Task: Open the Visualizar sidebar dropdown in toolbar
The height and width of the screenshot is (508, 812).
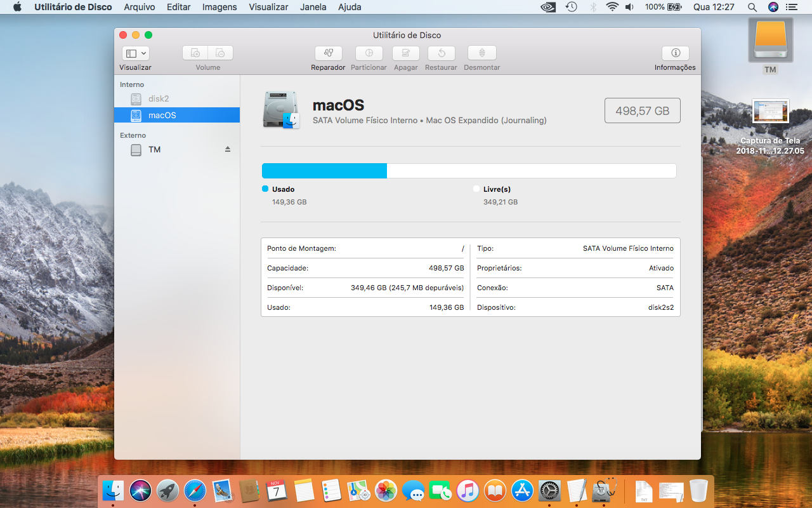Action: point(136,53)
